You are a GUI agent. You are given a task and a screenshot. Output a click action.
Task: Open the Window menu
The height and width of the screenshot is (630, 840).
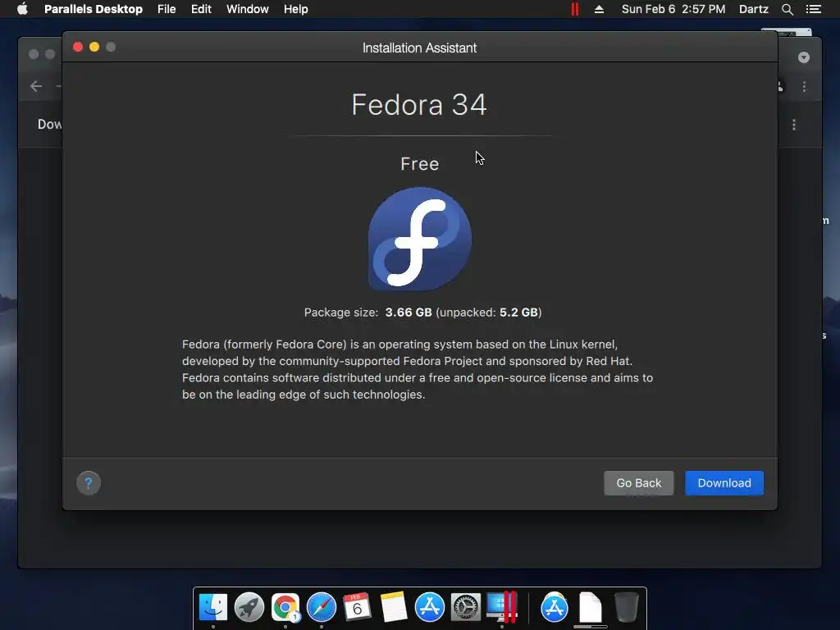[248, 9]
